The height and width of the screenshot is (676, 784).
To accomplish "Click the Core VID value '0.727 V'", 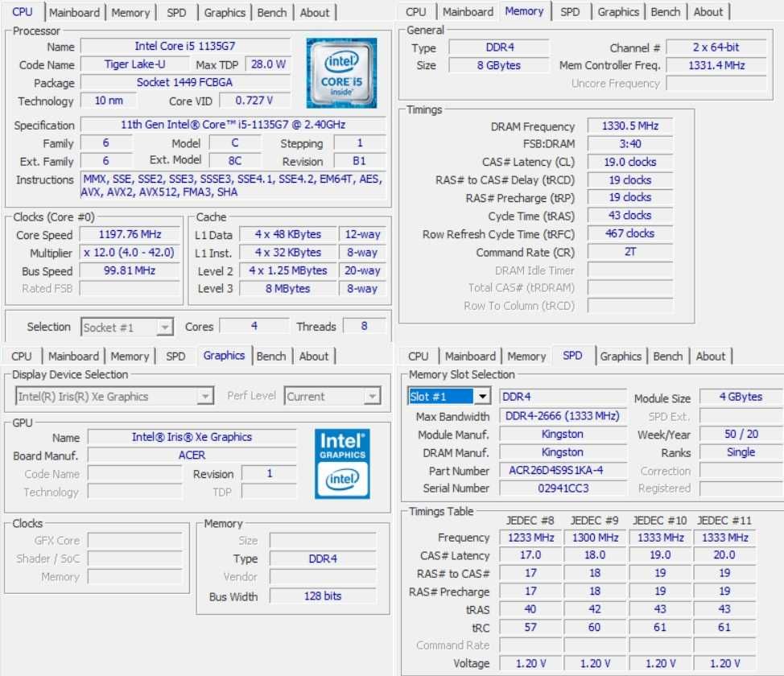I will pos(254,101).
